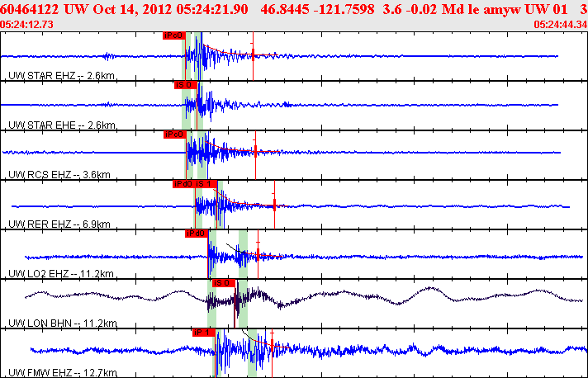Click the 'UW STAR EHZ -- 2.6km' station label
Viewport: 588px width, 378px height.
(61, 76)
